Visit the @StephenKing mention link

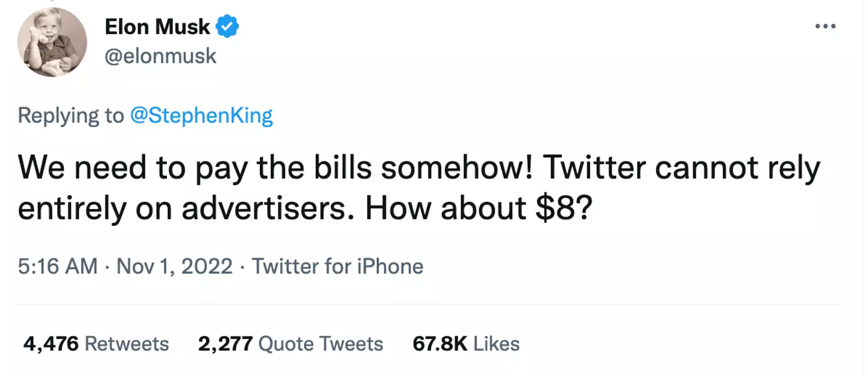202,115
